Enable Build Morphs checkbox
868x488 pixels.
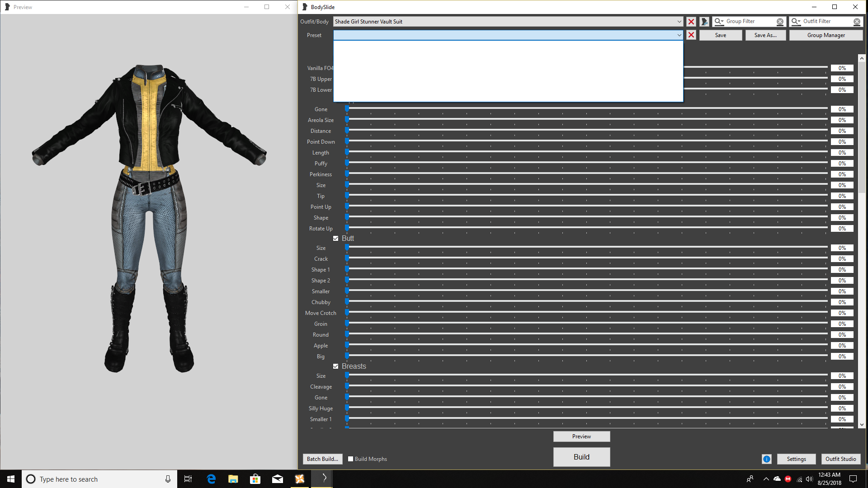350,459
